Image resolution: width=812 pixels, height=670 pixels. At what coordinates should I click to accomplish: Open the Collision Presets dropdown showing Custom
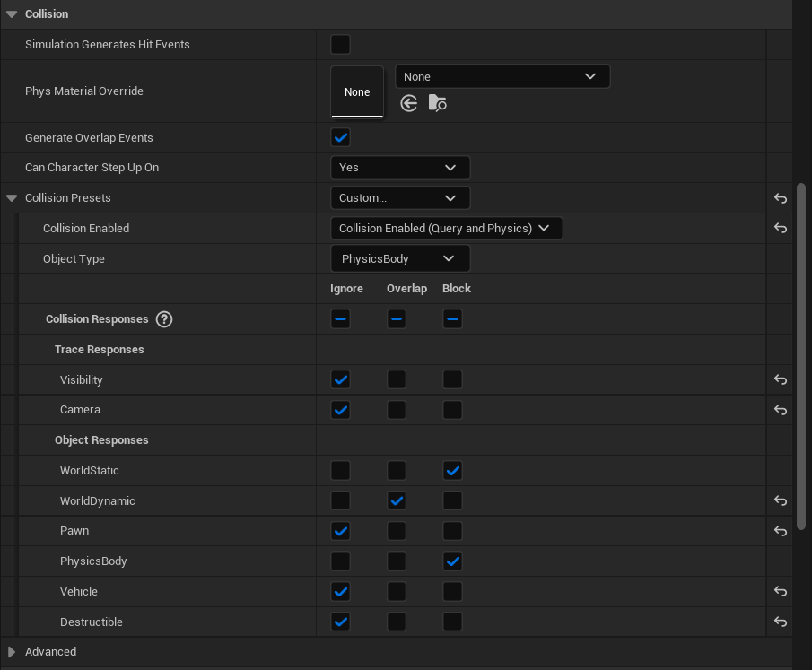point(400,197)
